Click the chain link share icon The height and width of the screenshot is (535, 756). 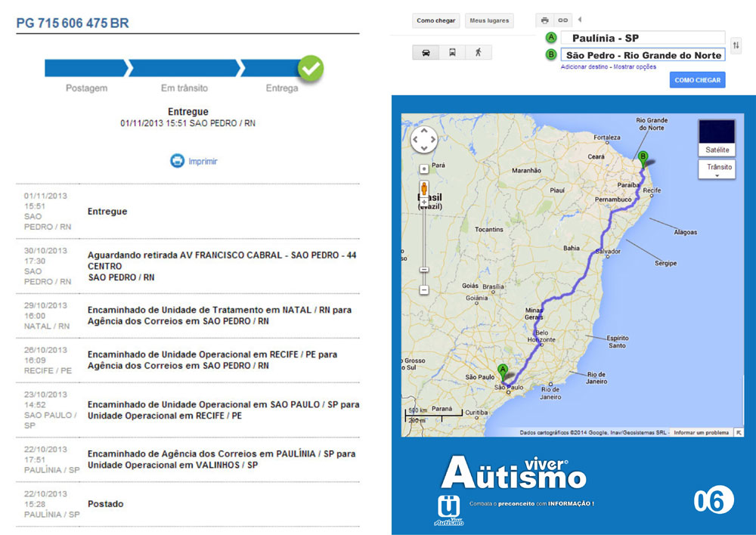562,20
